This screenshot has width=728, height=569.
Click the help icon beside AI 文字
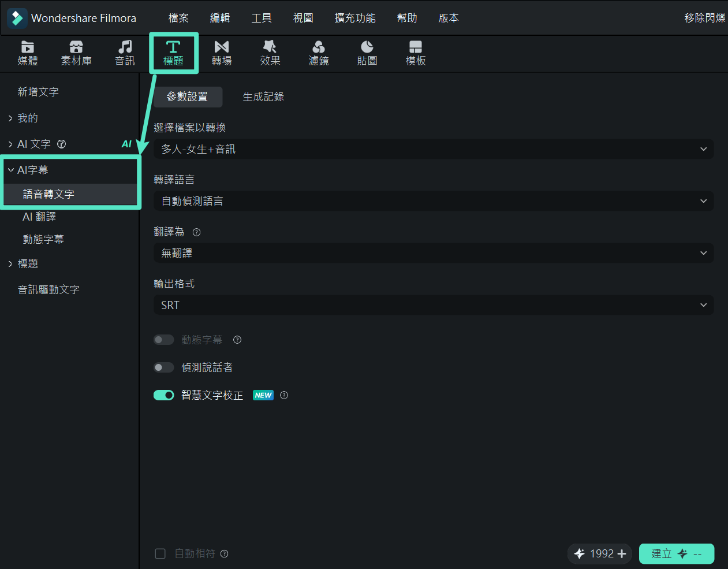pos(61,144)
